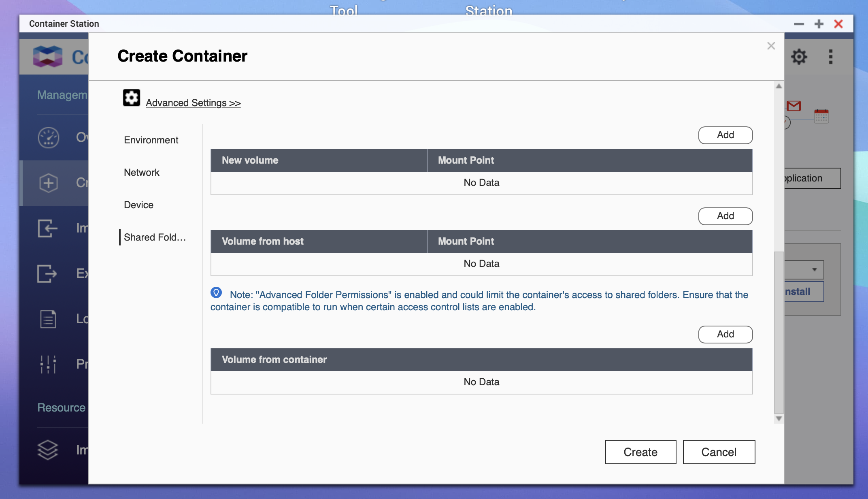Add a Volume from host entry

click(x=725, y=216)
